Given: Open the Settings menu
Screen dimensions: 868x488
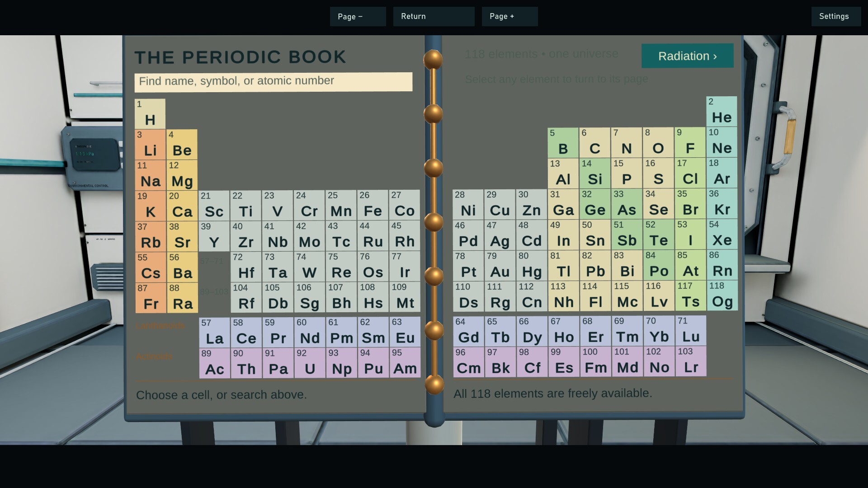Looking at the screenshot, I should pyautogui.click(x=836, y=16).
